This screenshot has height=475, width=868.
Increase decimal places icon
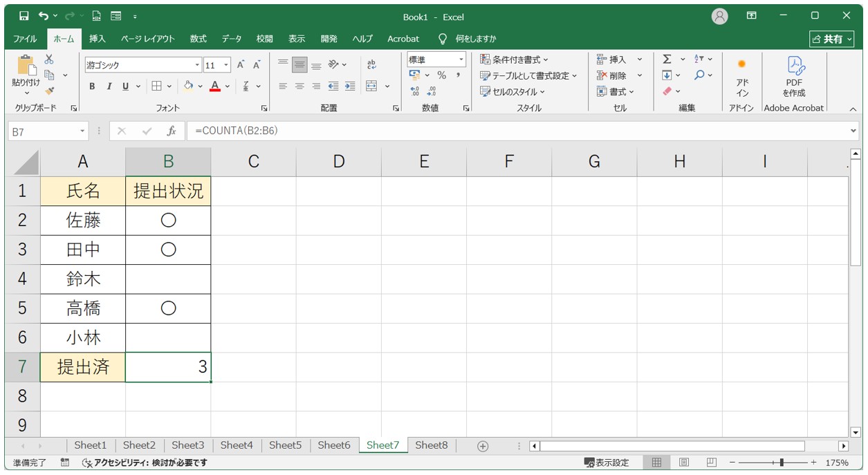pyautogui.click(x=415, y=91)
